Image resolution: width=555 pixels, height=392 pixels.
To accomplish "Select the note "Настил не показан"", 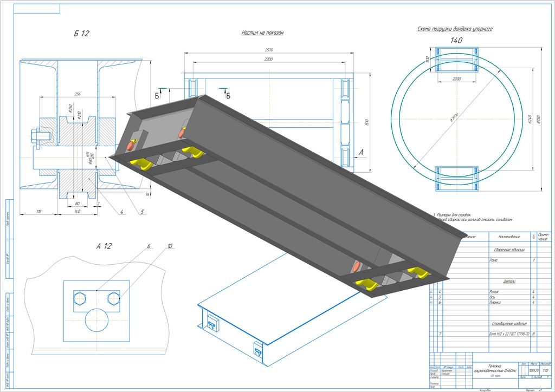I will [263, 32].
